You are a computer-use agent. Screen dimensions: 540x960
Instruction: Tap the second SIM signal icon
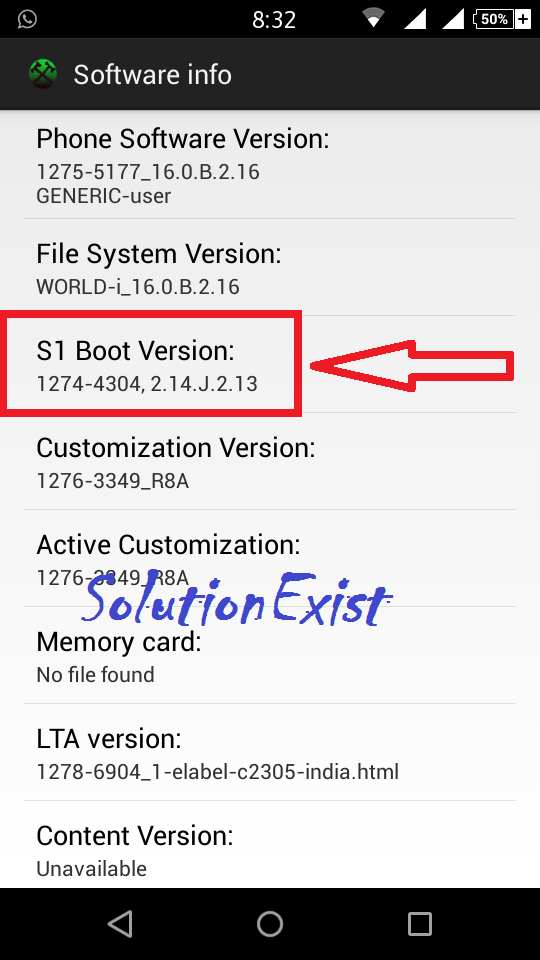point(452,18)
